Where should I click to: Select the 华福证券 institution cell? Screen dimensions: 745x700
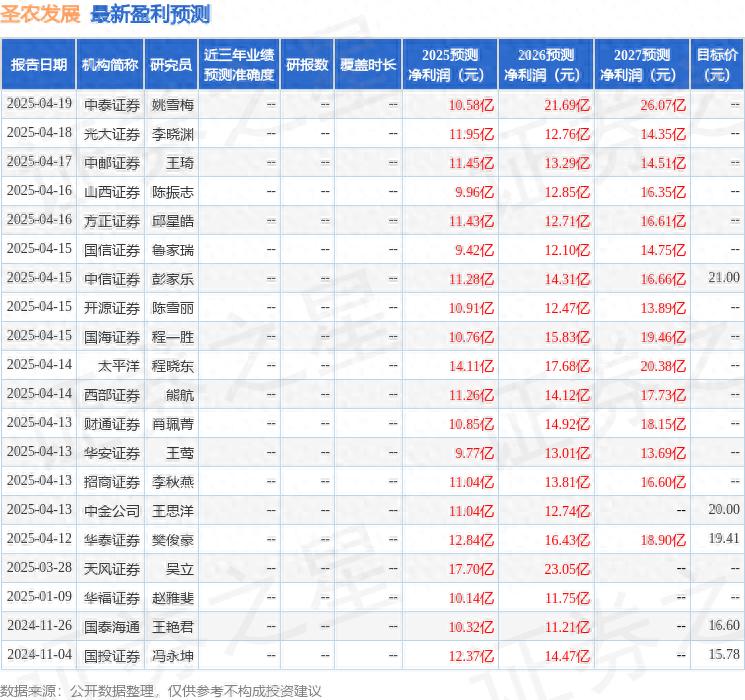tap(112, 598)
